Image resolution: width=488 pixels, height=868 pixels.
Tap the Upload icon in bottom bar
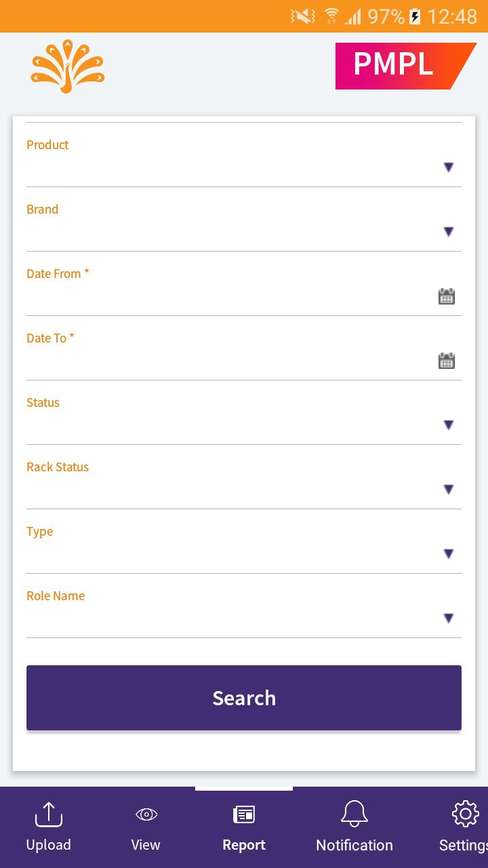point(48,815)
